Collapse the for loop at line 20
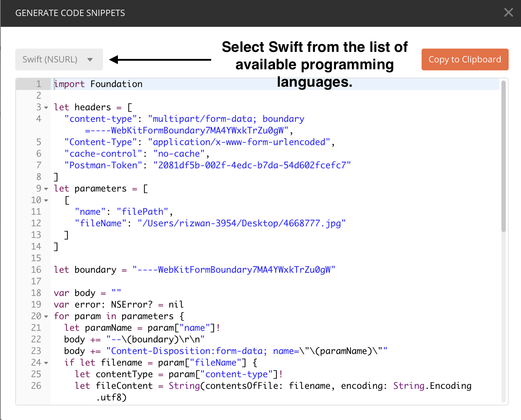Screen dimensions: 521x420 coord(46,317)
